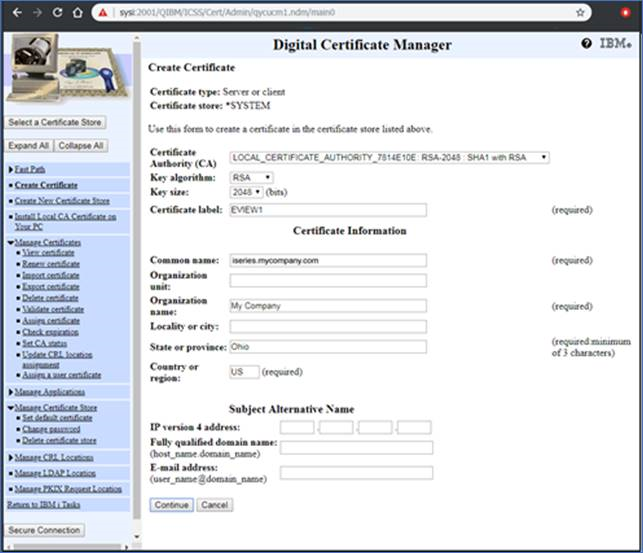Open the Change password link
This screenshot has height=553, width=643.
[x=51, y=429]
